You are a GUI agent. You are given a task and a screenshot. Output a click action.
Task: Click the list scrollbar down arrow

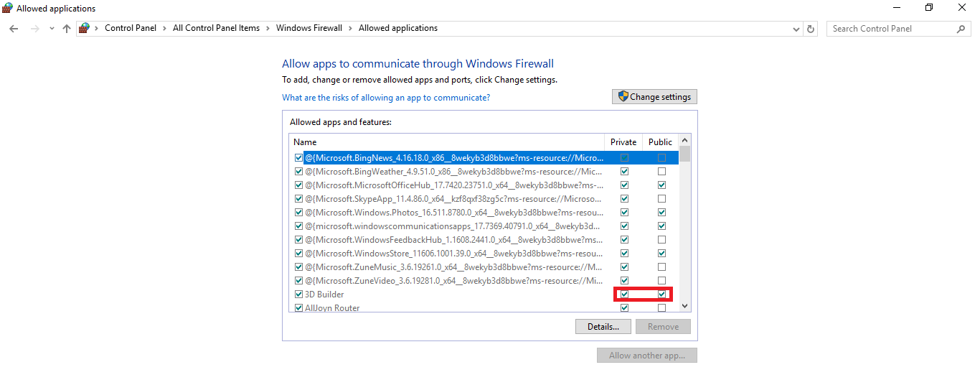click(684, 306)
